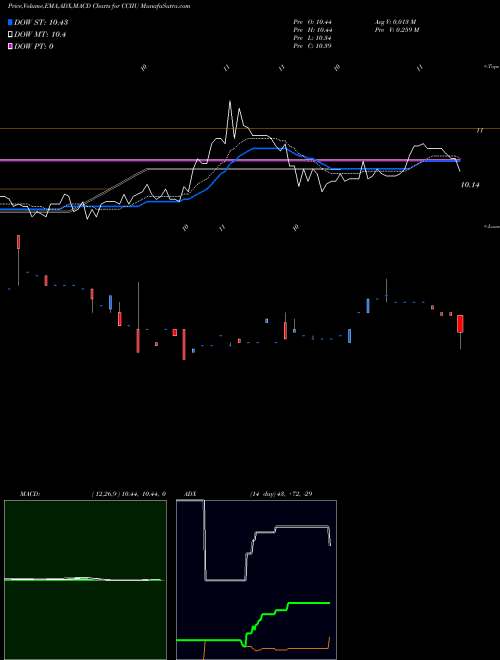This screenshot has height=660, width=500.
Task: Click the '<Lows' label
Action: 492,226
